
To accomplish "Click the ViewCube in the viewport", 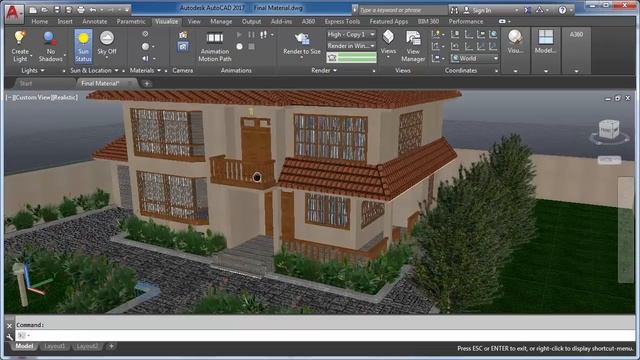I will (x=609, y=130).
